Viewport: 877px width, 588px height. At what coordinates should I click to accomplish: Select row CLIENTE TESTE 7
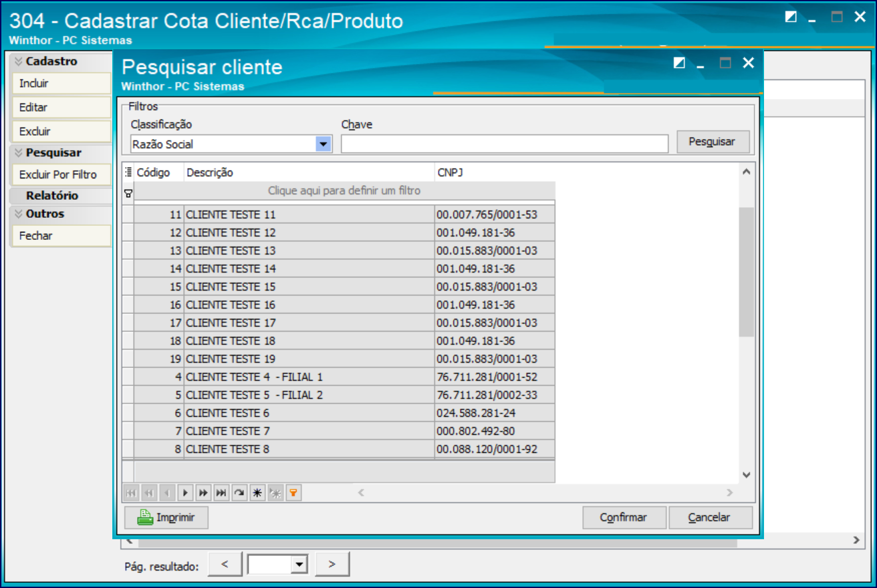(338, 431)
